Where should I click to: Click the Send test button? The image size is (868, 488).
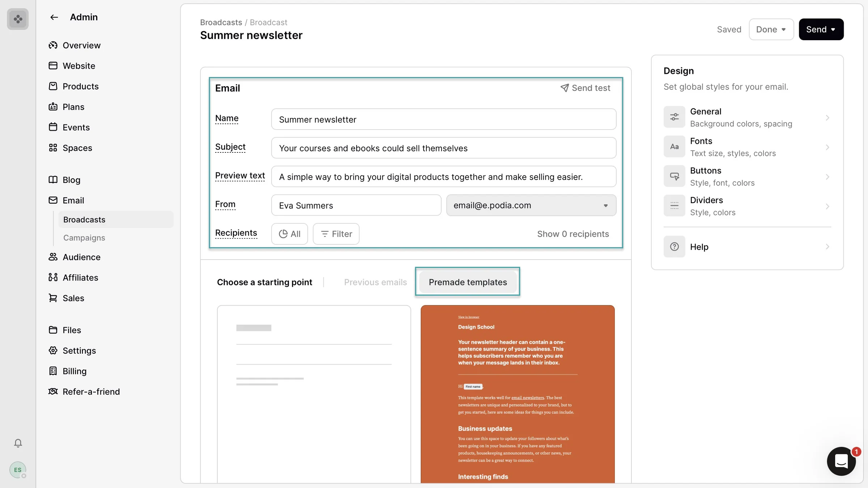[x=585, y=88]
